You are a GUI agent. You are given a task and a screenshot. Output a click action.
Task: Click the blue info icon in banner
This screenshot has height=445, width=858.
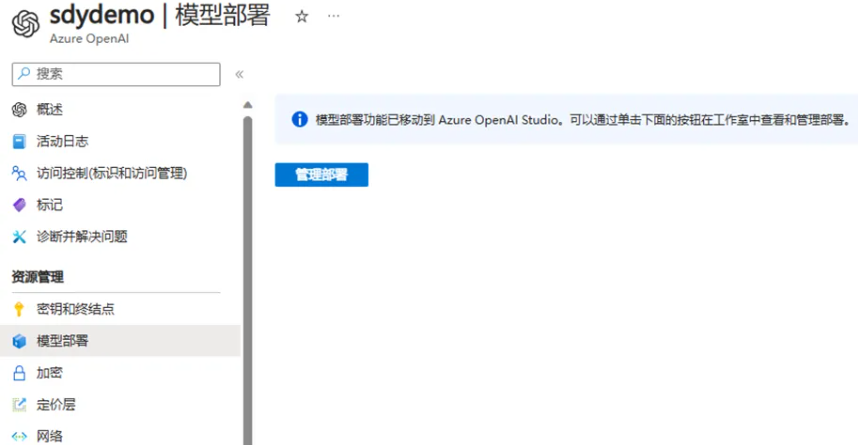(299, 119)
